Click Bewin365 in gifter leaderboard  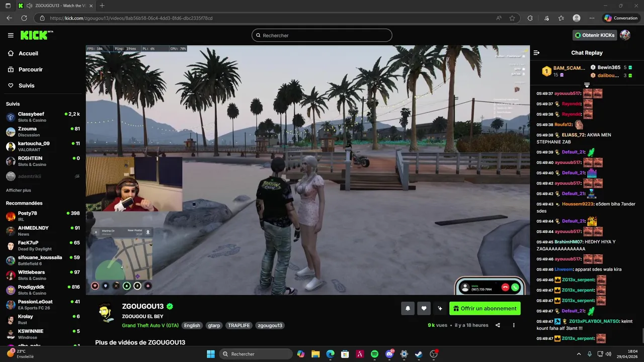click(609, 67)
